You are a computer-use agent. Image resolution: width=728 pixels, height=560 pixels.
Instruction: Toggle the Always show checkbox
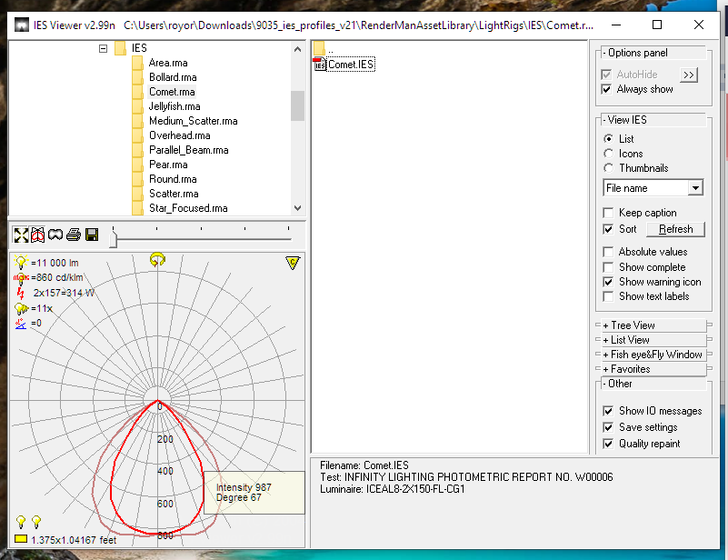[x=606, y=89]
